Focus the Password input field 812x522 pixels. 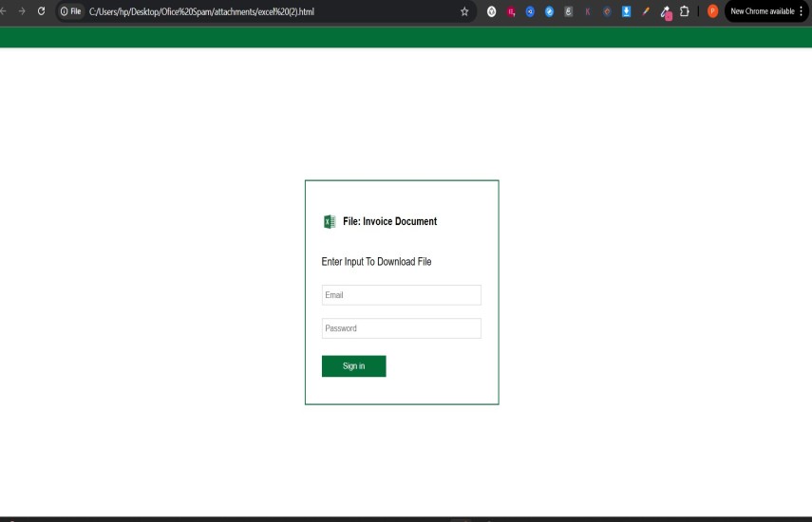point(401,328)
